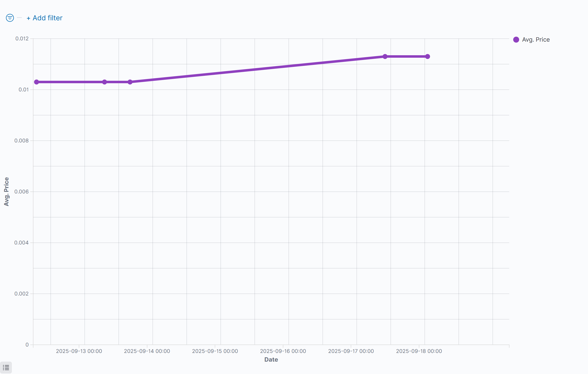Select the Avg. Price legend label
This screenshot has width=588, height=374.
pyautogui.click(x=536, y=40)
